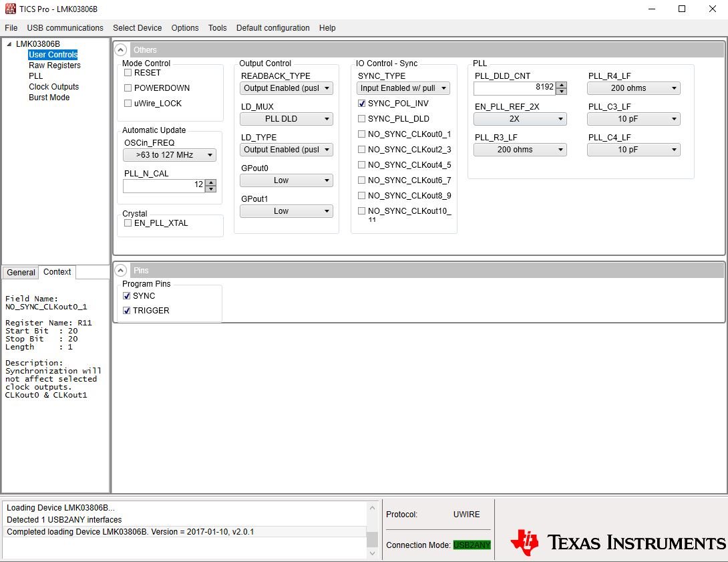Open Clock Outputs page in tree
This screenshot has width=728, height=562.
[54, 87]
